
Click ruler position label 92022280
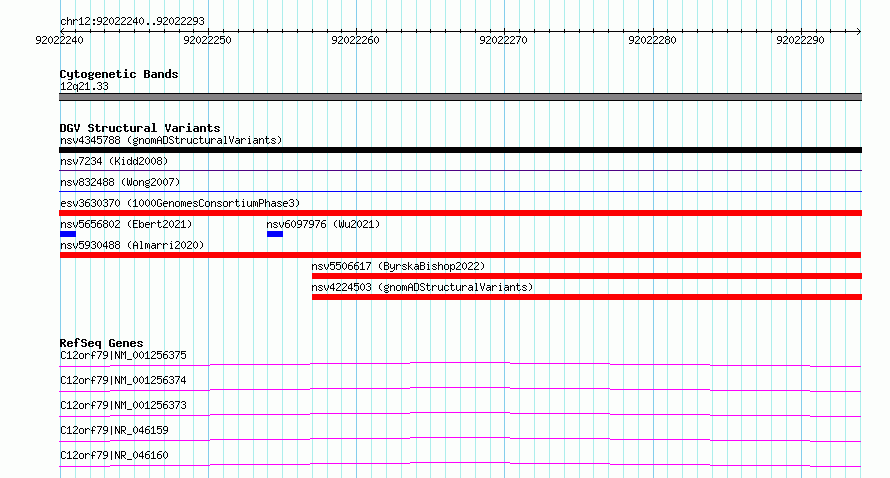652,40
